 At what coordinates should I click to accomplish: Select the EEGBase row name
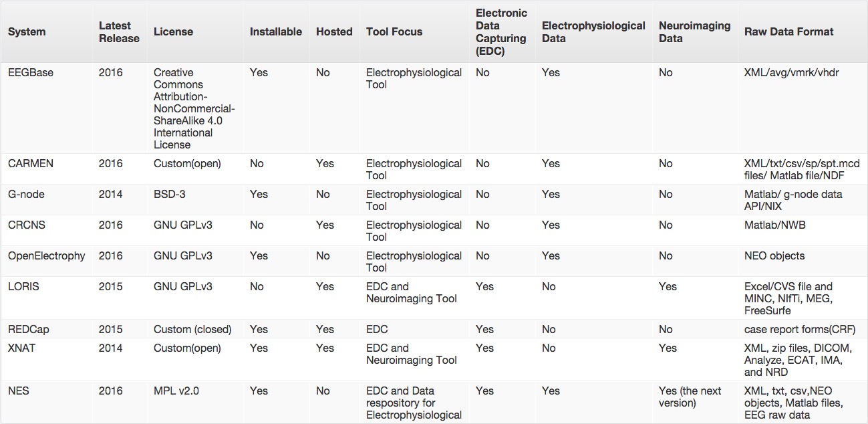31,72
